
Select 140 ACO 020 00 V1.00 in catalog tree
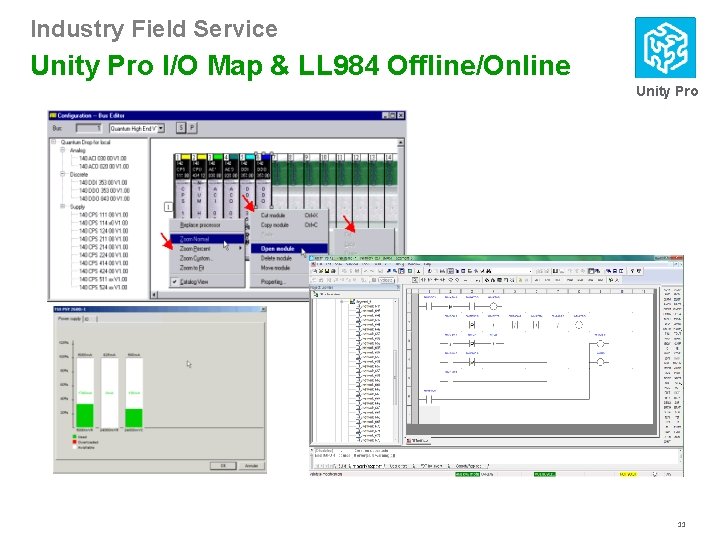104,166
